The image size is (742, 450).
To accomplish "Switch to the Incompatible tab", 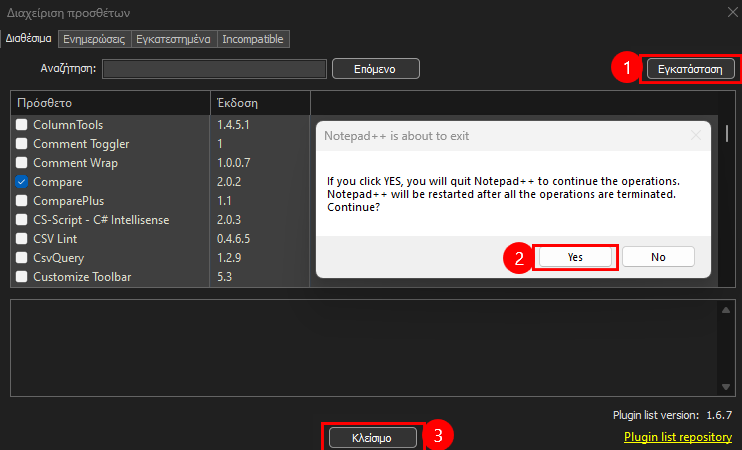I will (x=253, y=39).
